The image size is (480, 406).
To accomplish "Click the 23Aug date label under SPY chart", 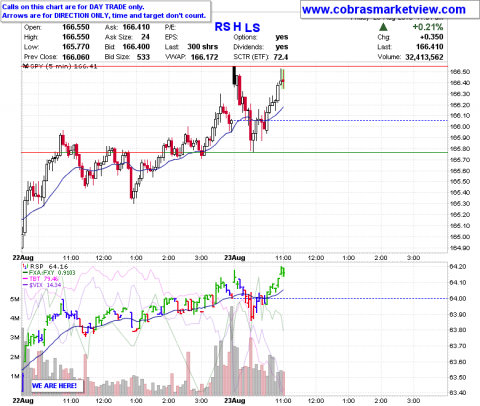I will click(x=234, y=258).
